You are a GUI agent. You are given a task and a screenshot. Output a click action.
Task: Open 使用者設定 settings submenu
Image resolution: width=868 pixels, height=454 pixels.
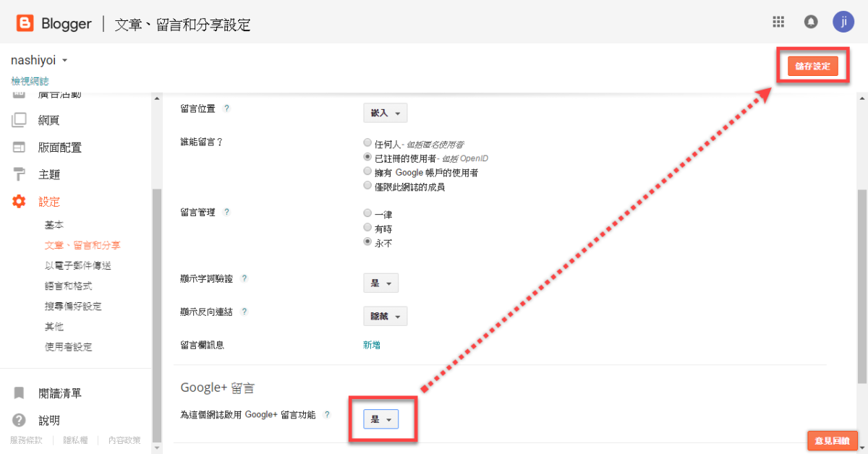click(69, 347)
